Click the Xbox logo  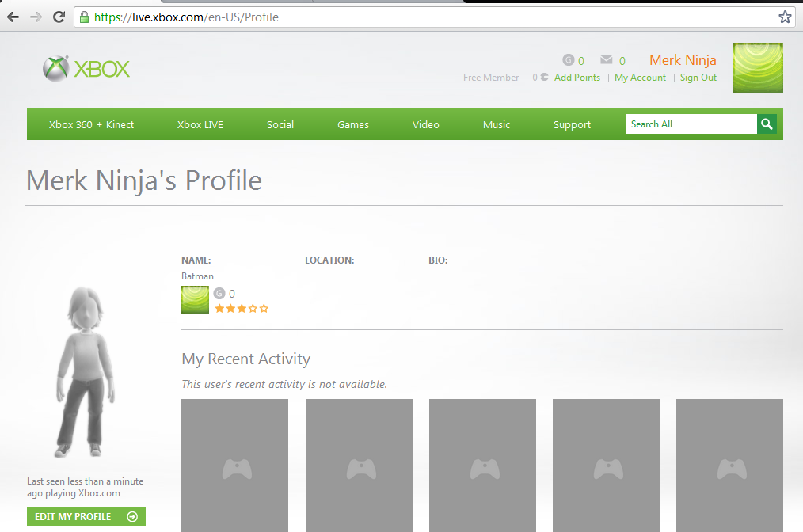click(x=86, y=69)
